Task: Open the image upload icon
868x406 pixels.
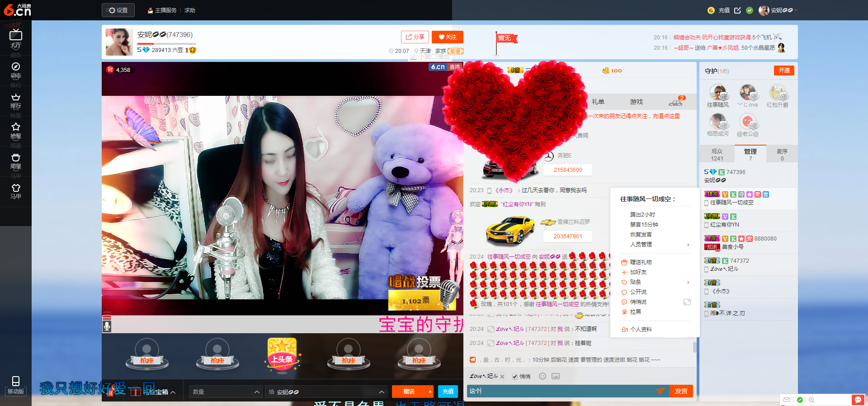Action: tap(556, 376)
